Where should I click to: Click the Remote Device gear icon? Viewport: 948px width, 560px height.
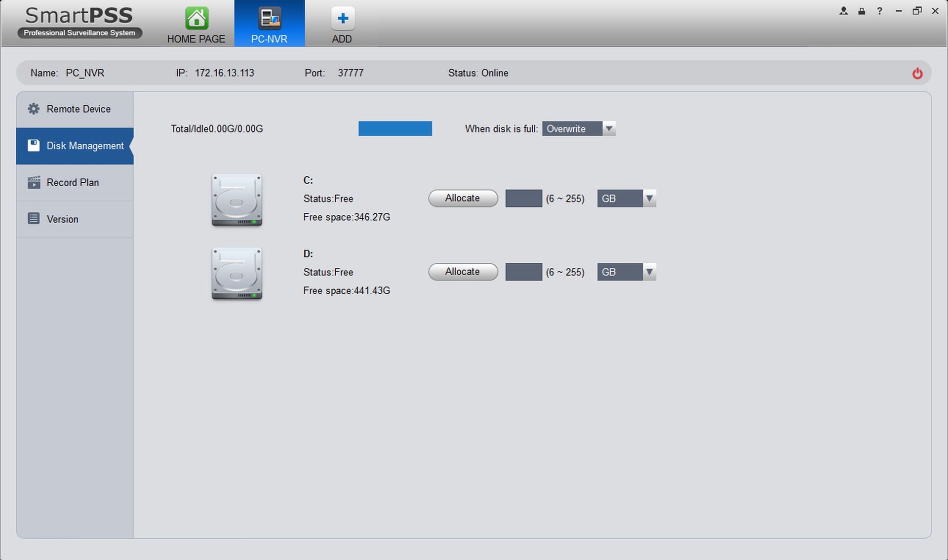(34, 109)
